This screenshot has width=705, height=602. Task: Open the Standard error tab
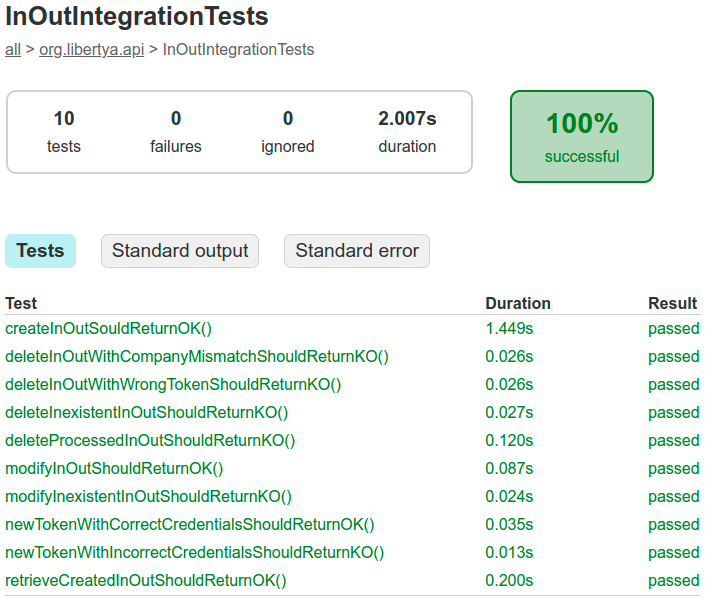point(357,251)
